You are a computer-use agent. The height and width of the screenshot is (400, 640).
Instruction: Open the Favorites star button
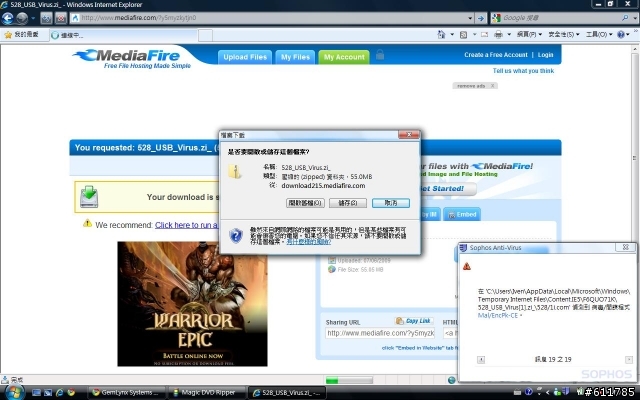pyautogui.click(x=22, y=35)
